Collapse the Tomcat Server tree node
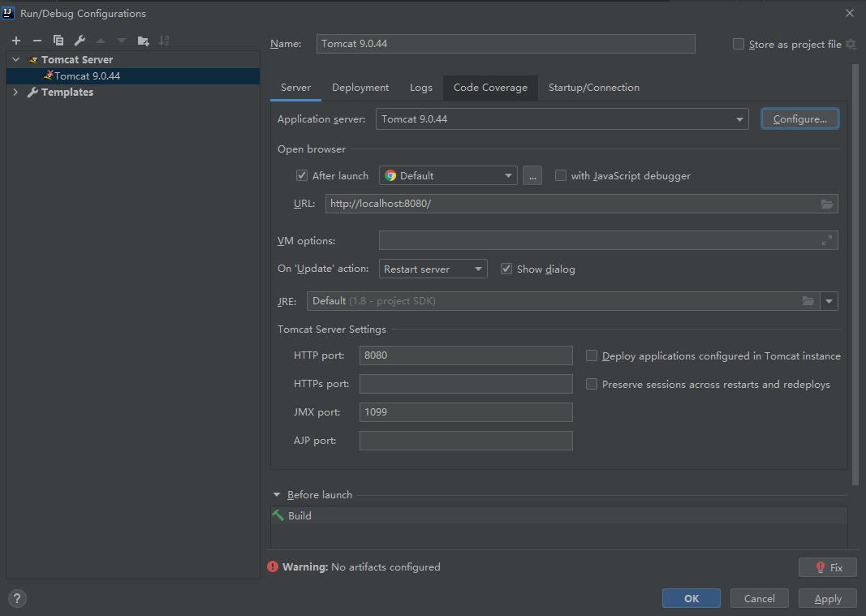Image resolution: width=866 pixels, height=616 pixels. click(16, 59)
